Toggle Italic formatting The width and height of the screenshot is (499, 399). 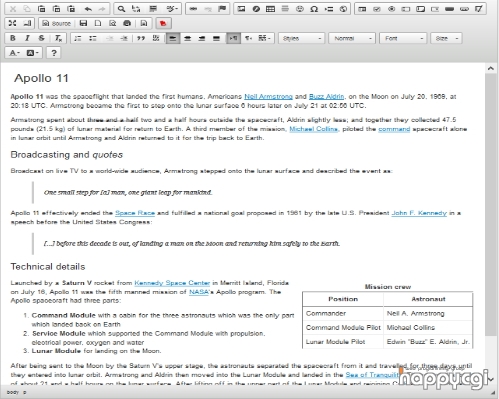[27, 38]
